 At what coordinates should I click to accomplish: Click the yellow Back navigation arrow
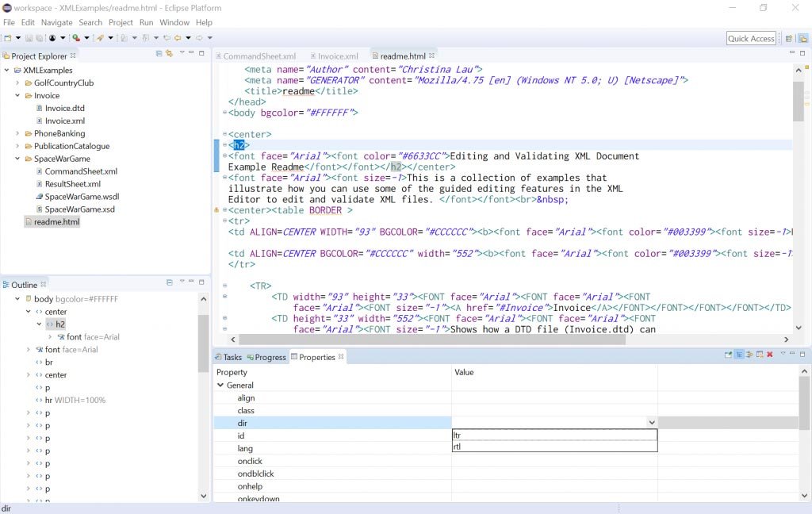coord(178,38)
